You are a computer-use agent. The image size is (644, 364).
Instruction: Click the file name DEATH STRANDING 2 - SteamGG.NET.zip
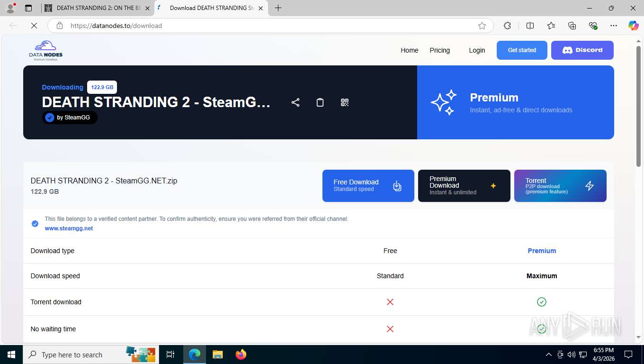click(x=104, y=181)
